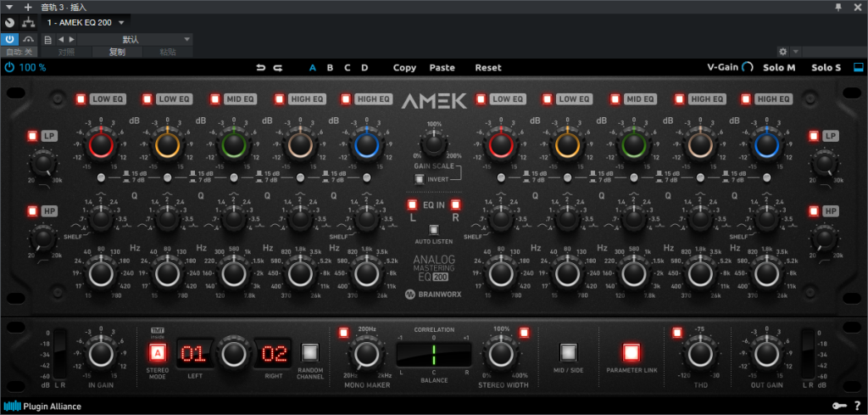
Task: Enable right channel HP filter
Action: click(813, 211)
